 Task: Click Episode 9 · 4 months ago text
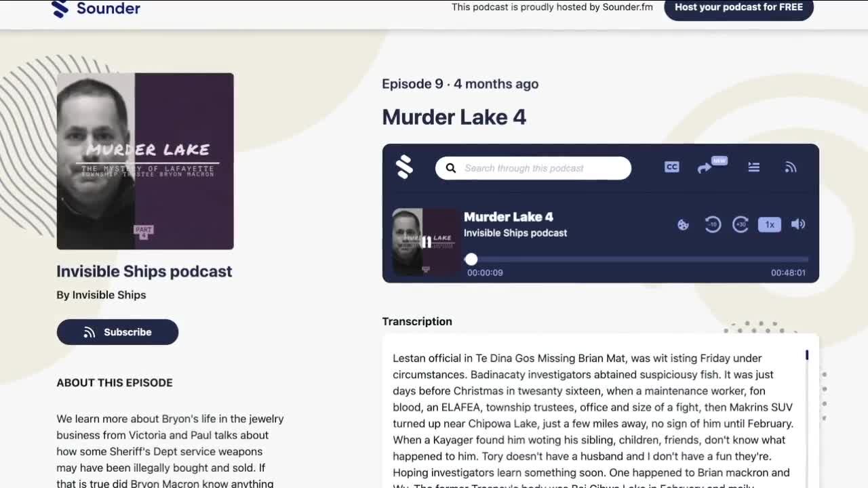click(460, 84)
